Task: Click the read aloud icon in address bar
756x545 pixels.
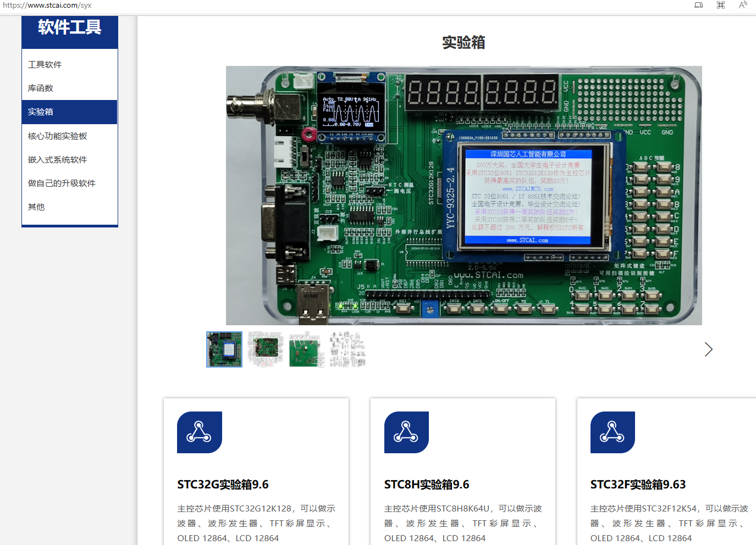Action: coord(743,5)
